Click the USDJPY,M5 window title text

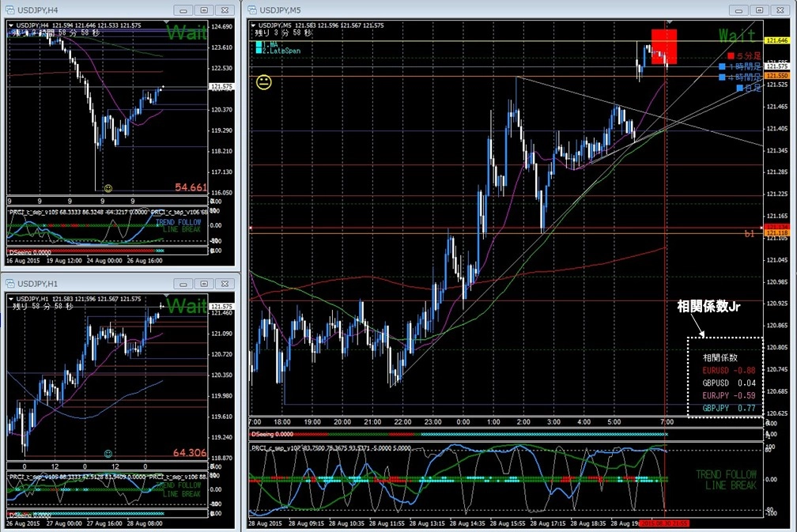coord(280,10)
